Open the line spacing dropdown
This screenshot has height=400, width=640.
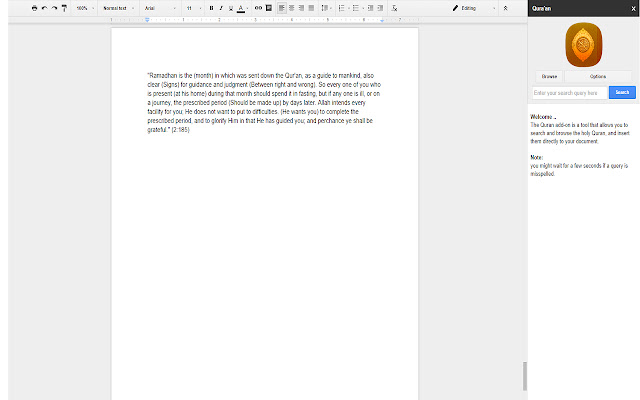(327, 8)
